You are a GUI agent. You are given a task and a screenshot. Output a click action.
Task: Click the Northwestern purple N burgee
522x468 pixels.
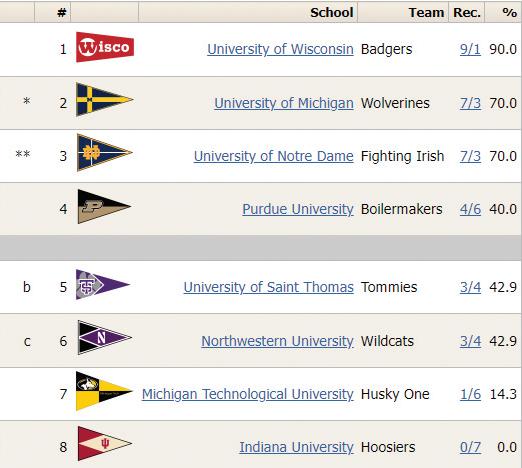105,337
